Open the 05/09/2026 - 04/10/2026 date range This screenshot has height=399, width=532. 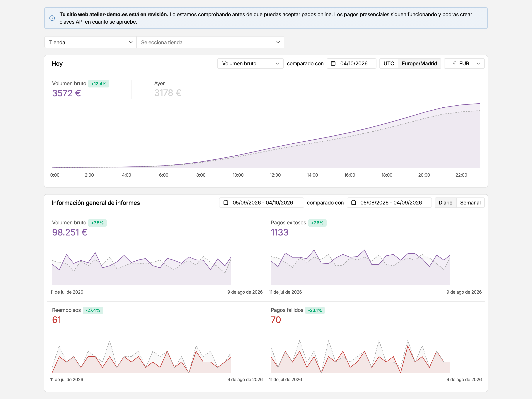(261, 202)
